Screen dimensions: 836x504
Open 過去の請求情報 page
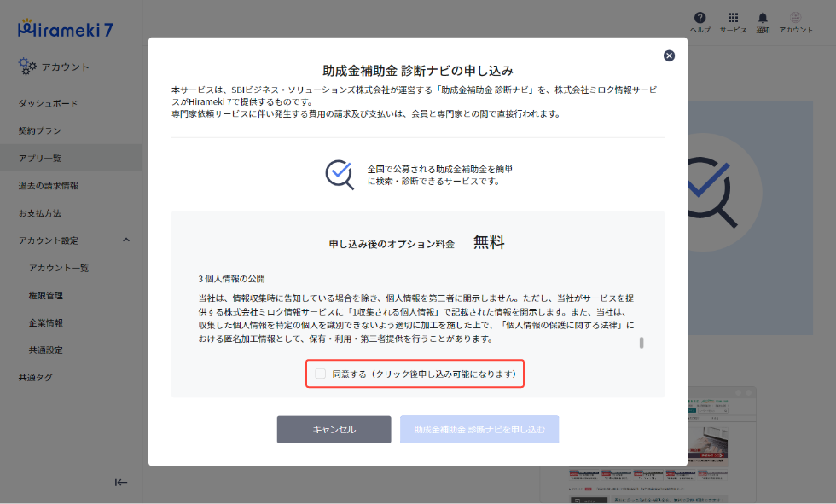click(49, 184)
